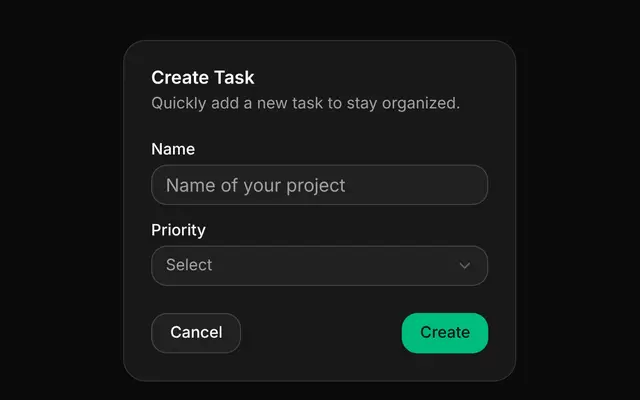Click the middle of the Priority combo box
640x400 pixels.
(320, 266)
